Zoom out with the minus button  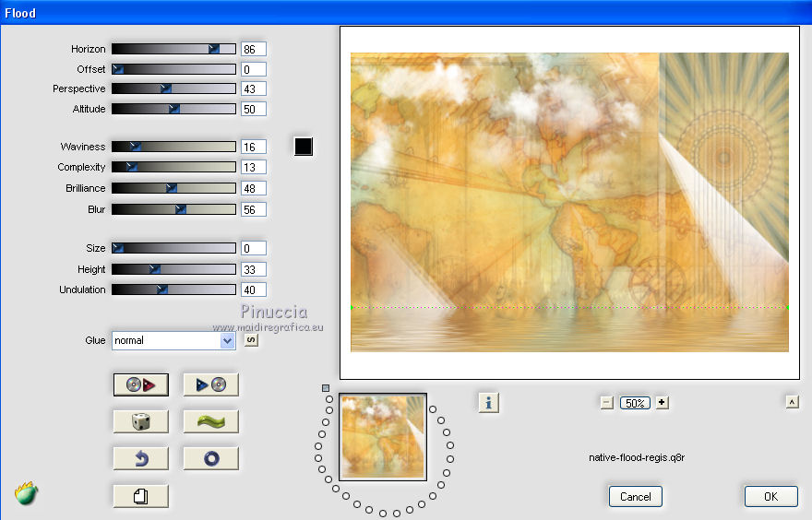[x=607, y=403]
